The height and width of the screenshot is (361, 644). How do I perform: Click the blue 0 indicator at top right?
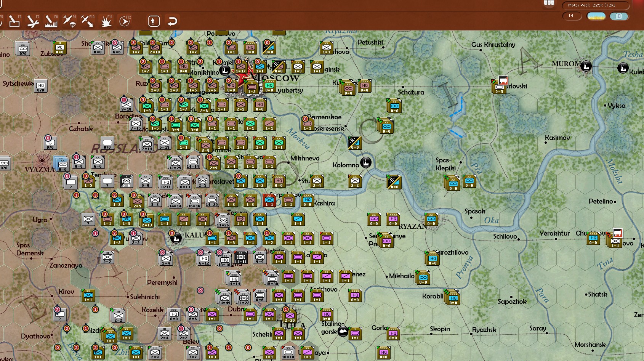[619, 16]
